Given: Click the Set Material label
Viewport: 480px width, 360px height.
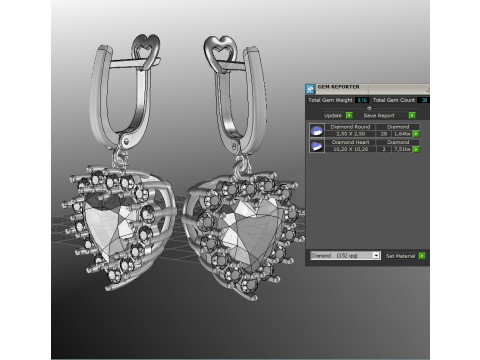Looking at the screenshot, I should [x=400, y=256].
